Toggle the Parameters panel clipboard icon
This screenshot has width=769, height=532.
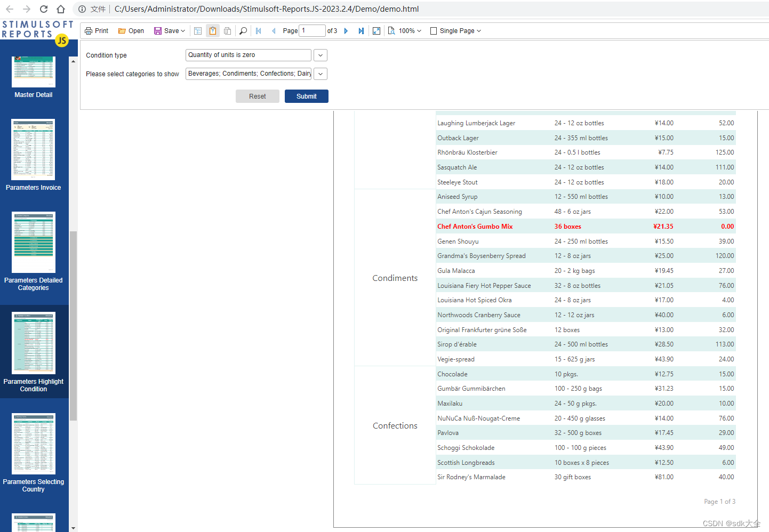[212, 30]
